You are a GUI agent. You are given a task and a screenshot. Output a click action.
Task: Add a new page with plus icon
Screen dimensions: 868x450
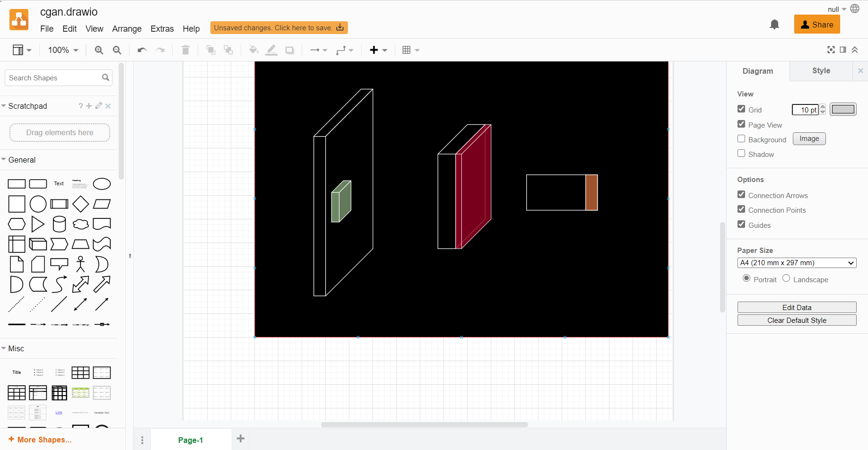[x=241, y=439]
